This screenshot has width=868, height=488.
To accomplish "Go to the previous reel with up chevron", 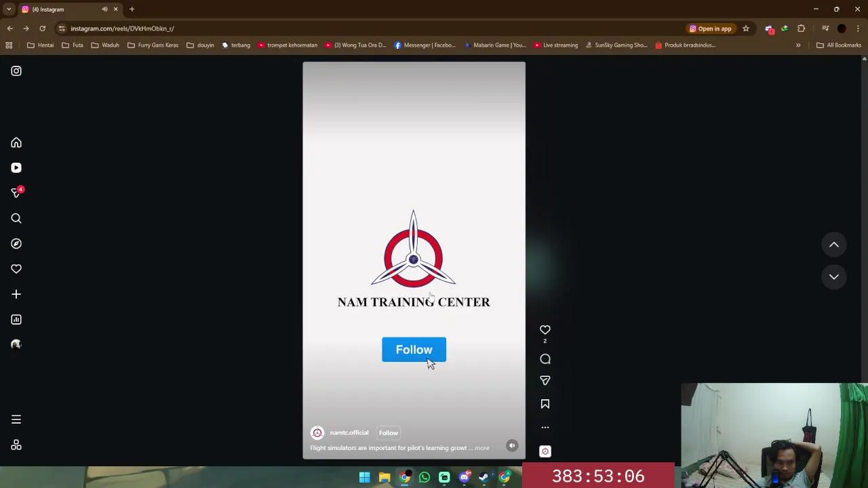I will click(x=834, y=245).
